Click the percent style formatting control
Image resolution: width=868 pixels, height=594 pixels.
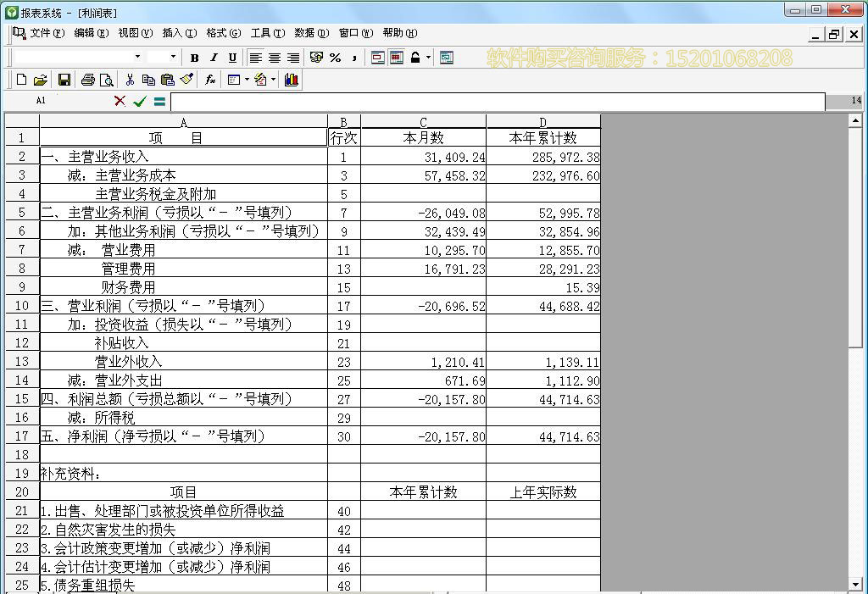[334, 58]
